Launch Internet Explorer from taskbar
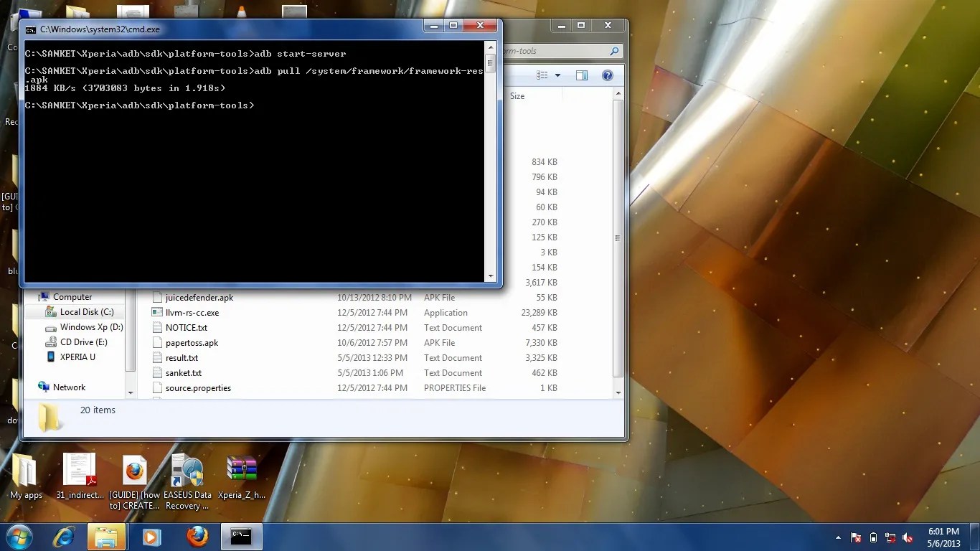This screenshot has height=551, width=980. coord(65,536)
